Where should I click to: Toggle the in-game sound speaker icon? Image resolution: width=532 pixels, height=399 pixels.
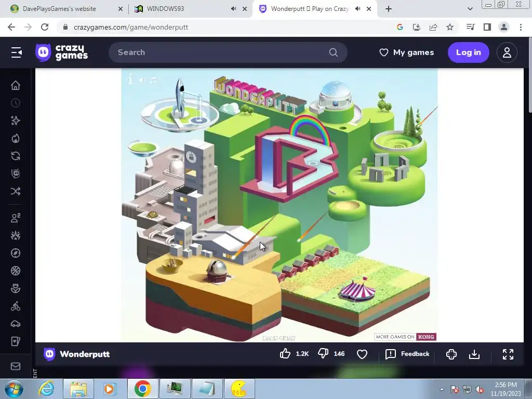142,79
